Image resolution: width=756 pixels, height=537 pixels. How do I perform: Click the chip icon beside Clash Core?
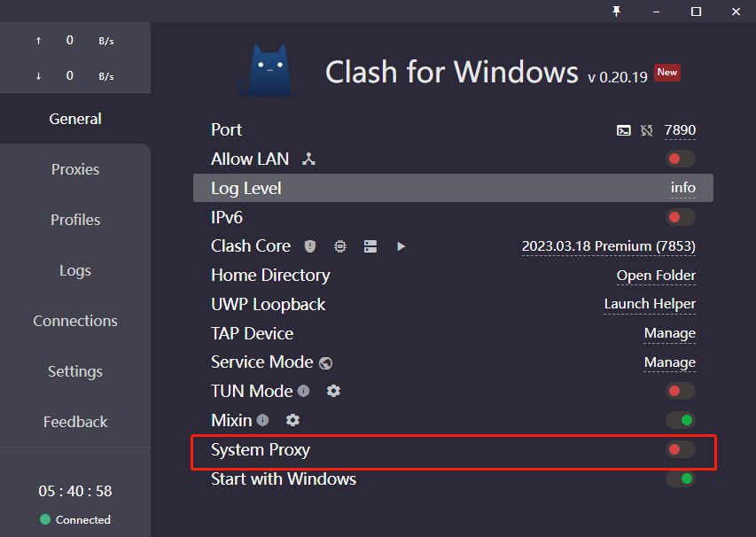340,246
